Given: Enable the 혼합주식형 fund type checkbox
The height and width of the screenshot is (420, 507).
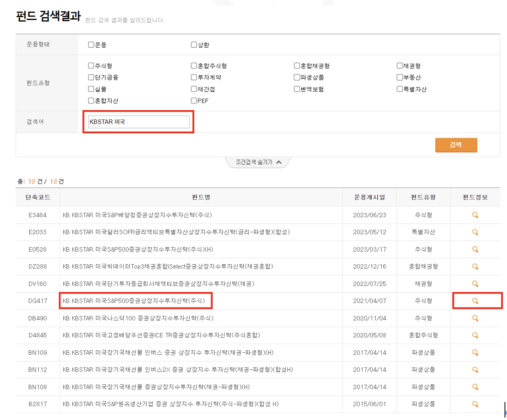Looking at the screenshot, I should [x=194, y=65].
